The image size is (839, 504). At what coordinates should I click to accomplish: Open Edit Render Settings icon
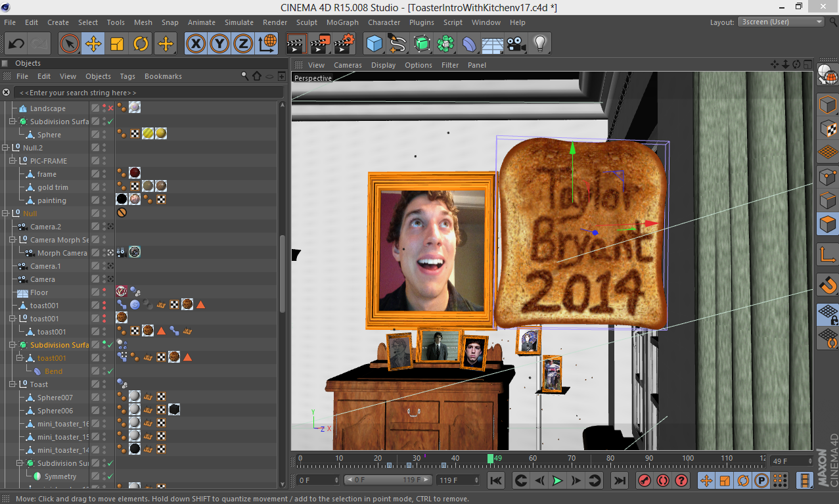click(344, 44)
